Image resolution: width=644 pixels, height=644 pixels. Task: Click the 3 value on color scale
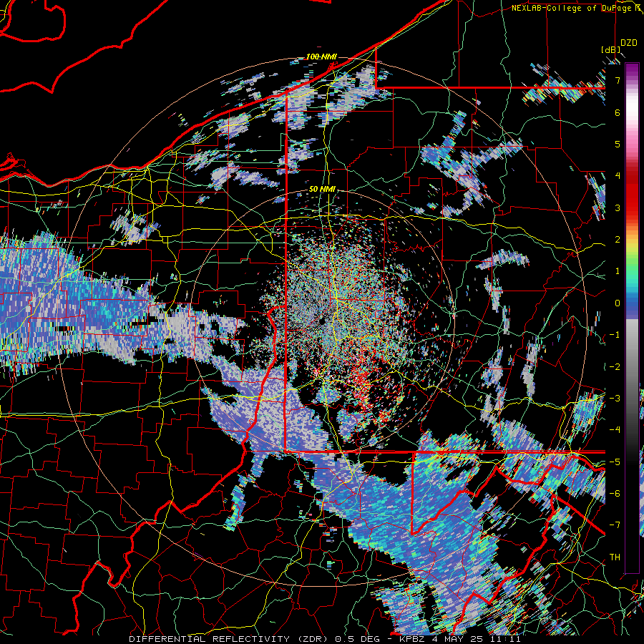point(618,208)
